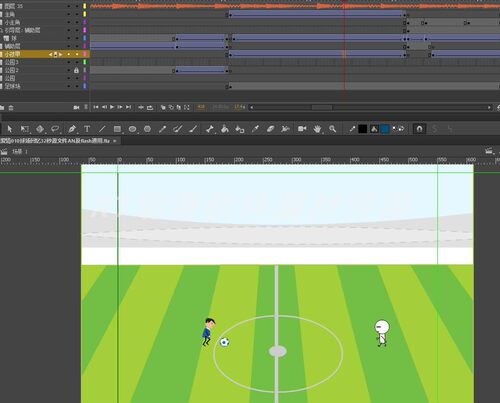The width and height of the screenshot is (500, 403).
Task: Click the delete layer trash icon
Action: point(11,107)
